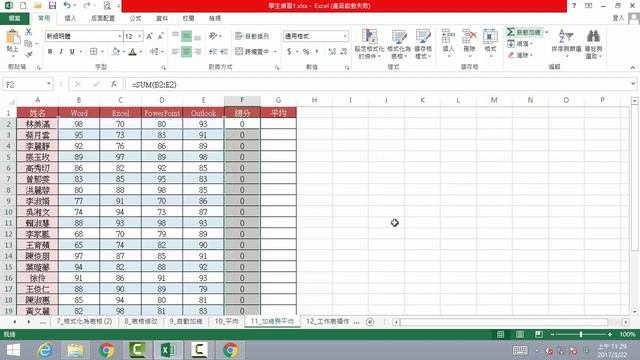Toggle Wrap Text (自動換列)

(252, 36)
